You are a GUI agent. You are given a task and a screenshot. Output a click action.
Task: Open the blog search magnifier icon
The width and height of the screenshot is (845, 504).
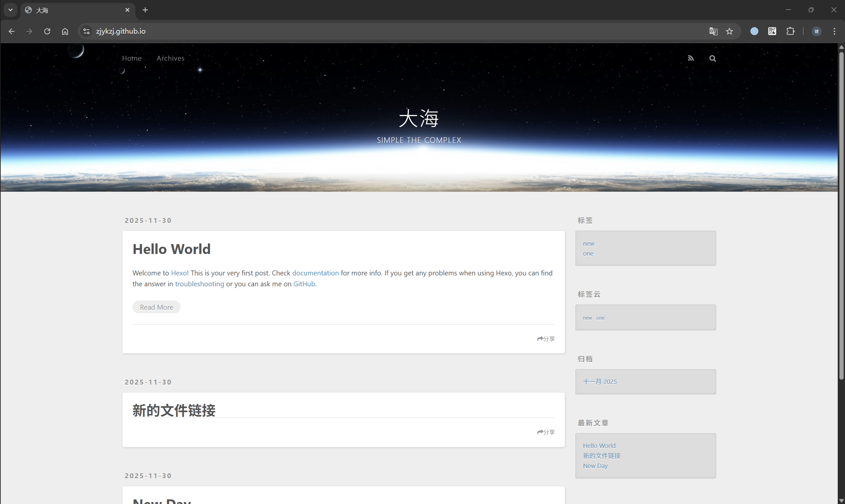(713, 58)
